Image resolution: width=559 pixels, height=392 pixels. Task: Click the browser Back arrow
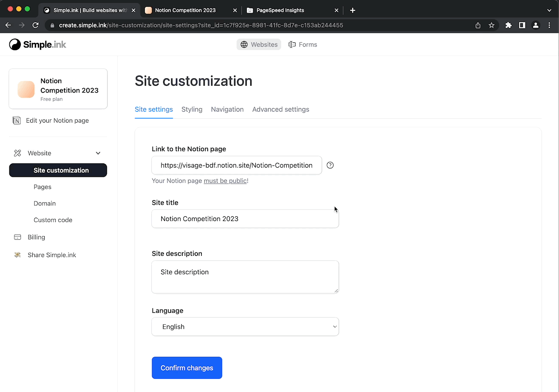pos(8,25)
